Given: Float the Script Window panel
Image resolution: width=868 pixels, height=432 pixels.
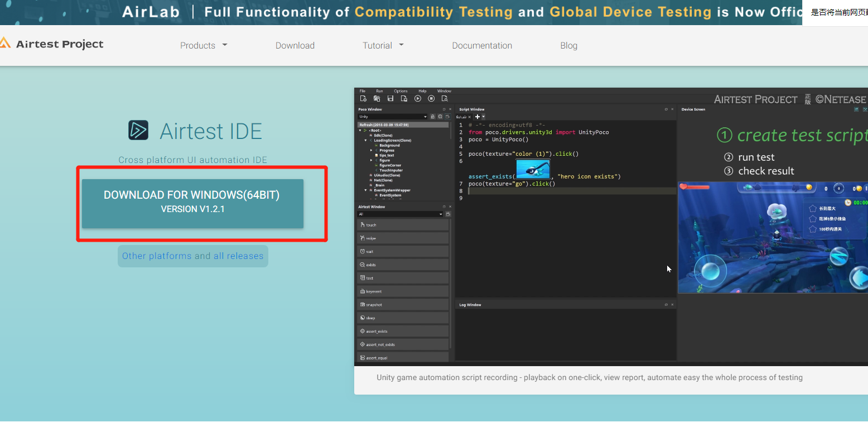Looking at the screenshot, I should (x=666, y=109).
